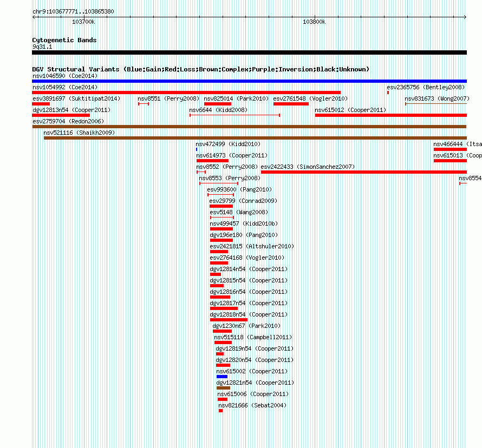Click the chr9:103677771..103865380 coordinates text

click(73, 11)
